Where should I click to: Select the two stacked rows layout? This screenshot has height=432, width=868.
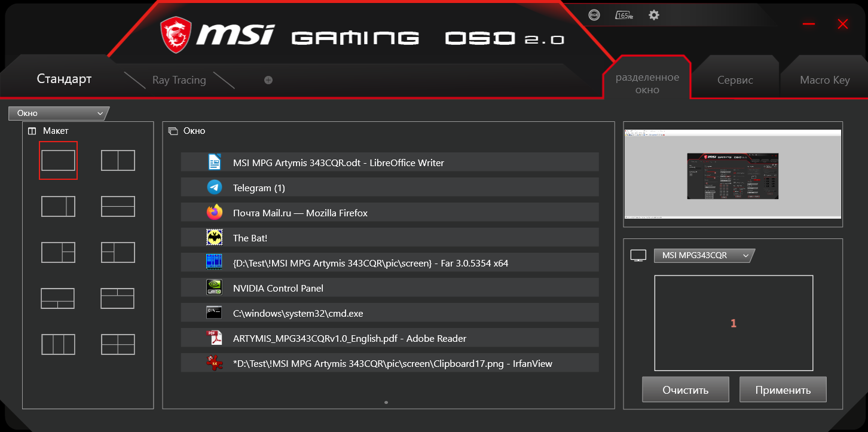click(118, 206)
